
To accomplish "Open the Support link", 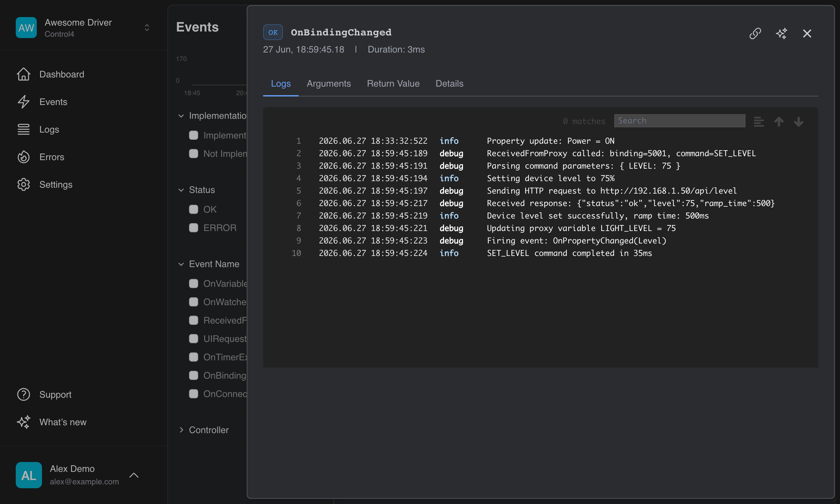I will (55, 394).
